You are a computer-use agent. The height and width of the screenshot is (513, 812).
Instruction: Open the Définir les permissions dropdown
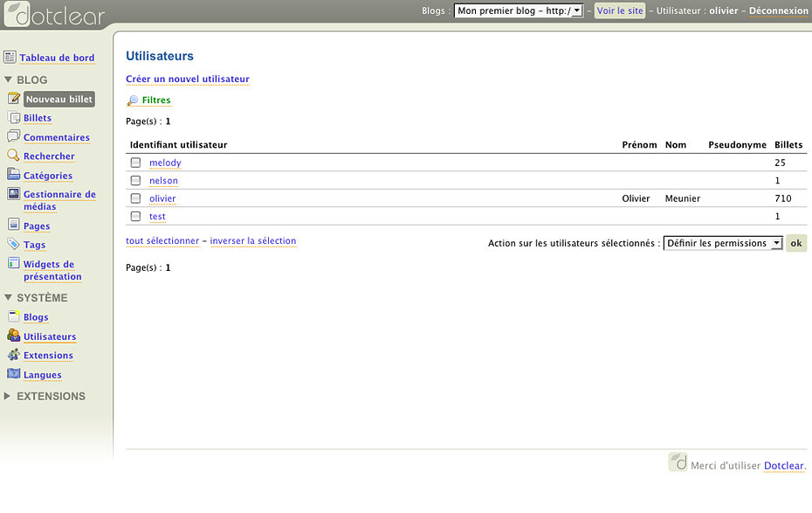point(723,243)
